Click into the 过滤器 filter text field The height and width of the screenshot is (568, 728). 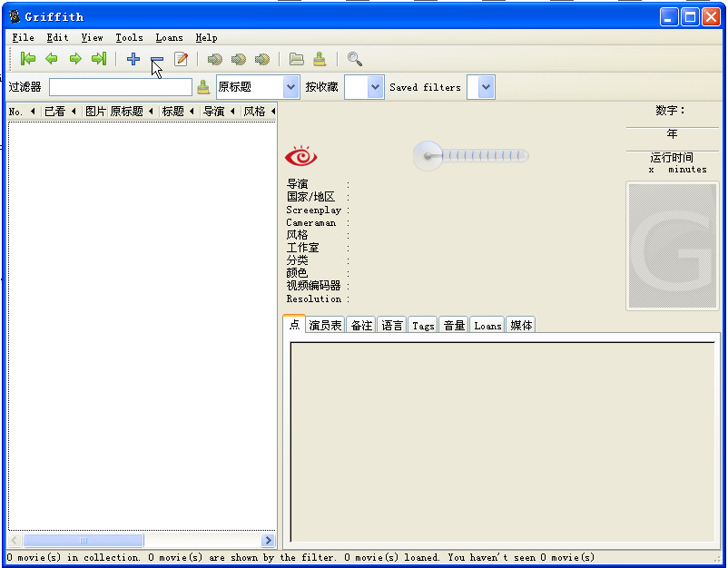tap(121, 87)
